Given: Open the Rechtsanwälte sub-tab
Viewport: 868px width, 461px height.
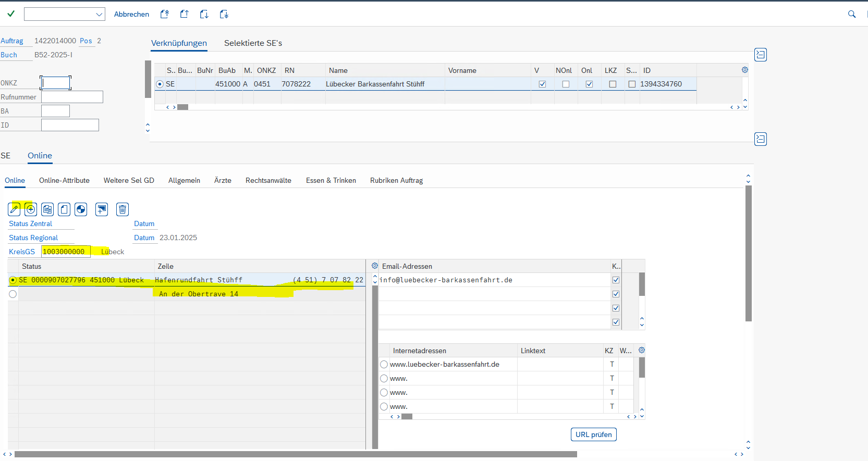Looking at the screenshot, I should pyautogui.click(x=268, y=180).
